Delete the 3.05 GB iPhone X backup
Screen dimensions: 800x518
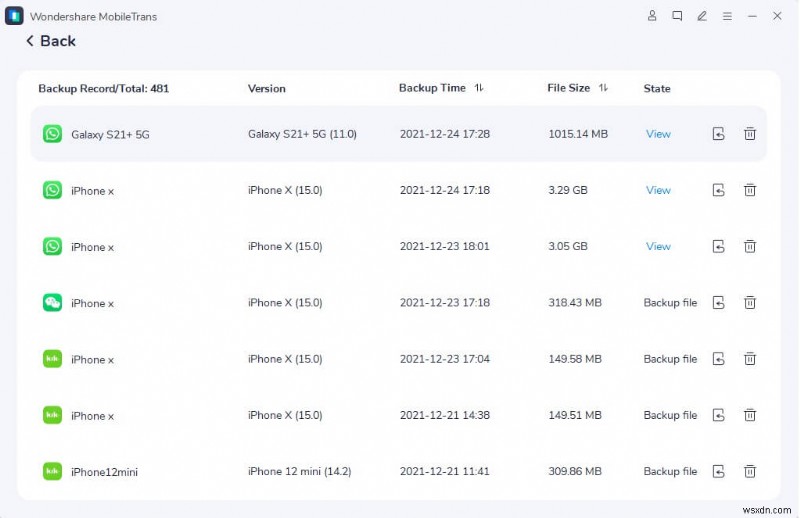[749, 246]
